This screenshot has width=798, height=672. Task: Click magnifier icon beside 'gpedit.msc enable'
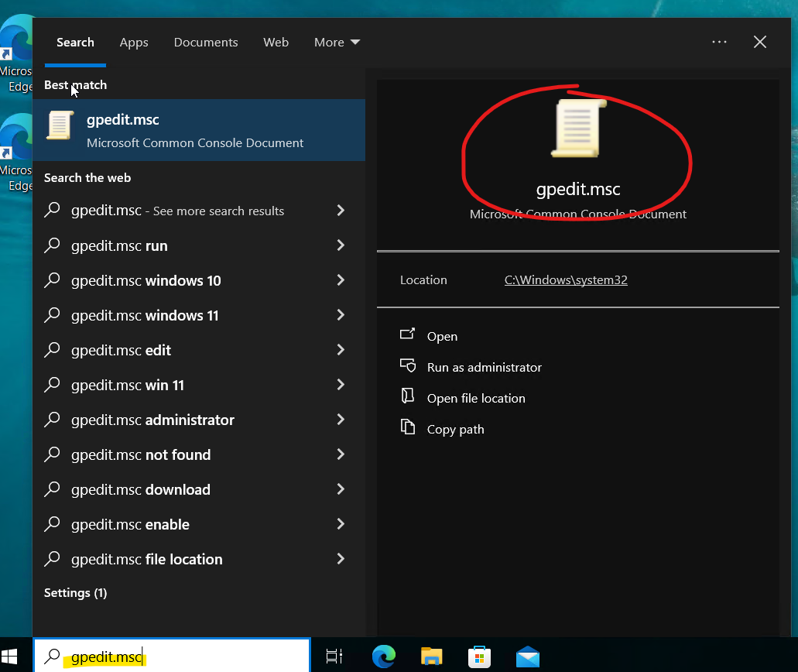click(x=52, y=524)
